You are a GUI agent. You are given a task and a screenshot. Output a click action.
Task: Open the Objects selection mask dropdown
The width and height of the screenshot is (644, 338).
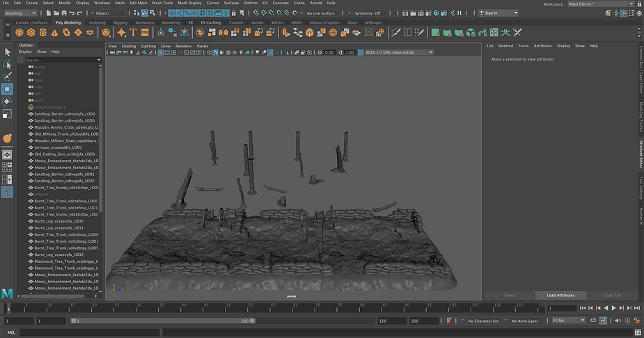point(109,13)
